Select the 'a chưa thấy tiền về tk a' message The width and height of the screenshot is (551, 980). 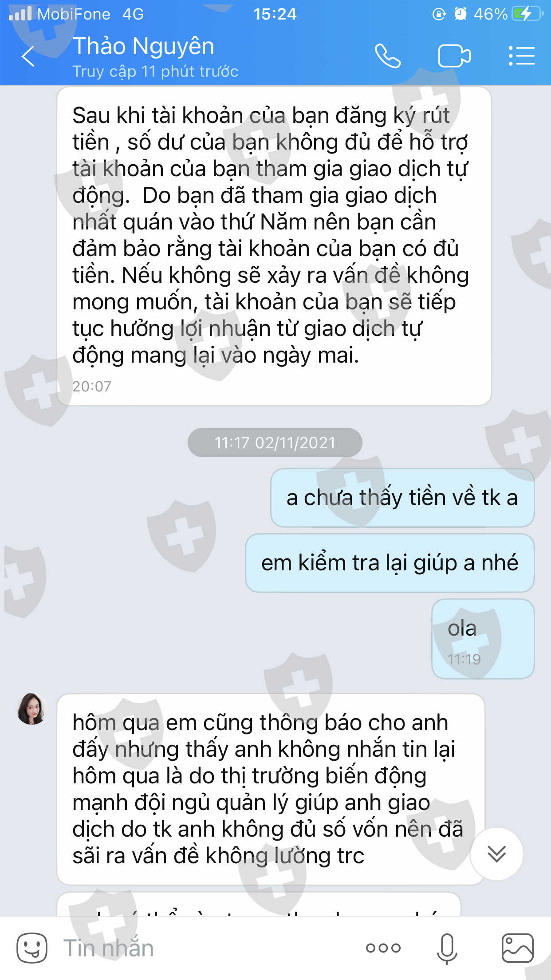tap(402, 498)
